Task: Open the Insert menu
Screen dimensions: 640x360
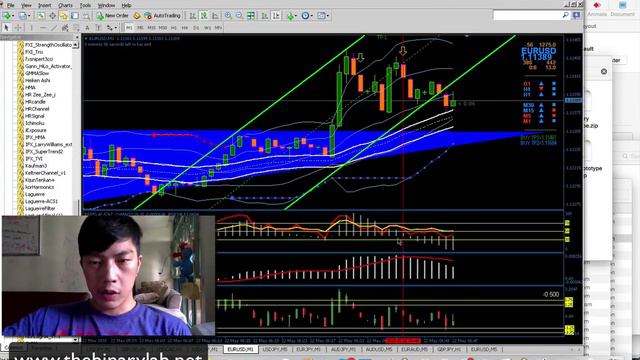Action: pos(44,5)
